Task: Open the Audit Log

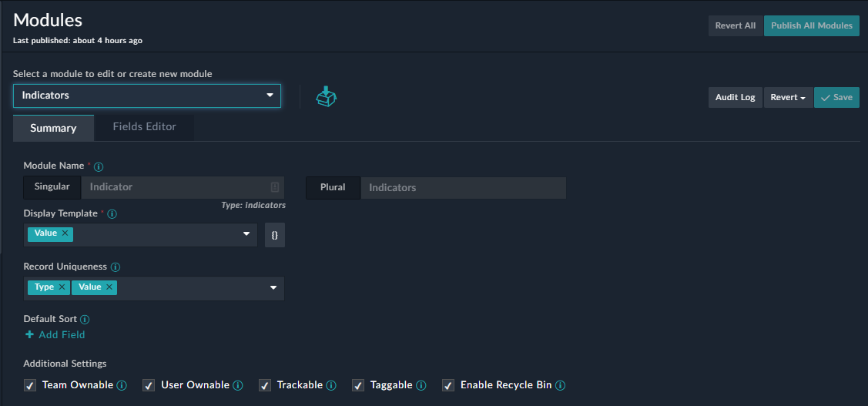Action: [x=735, y=98]
